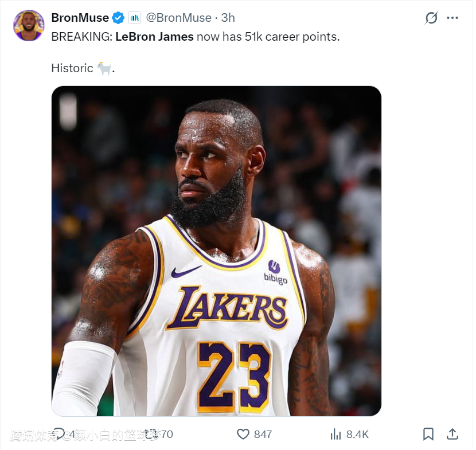Image resolution: width=476 pixels, height=450 pixels.
Task: Reply to the tweet via comment icon
Action: pos(58,434)
